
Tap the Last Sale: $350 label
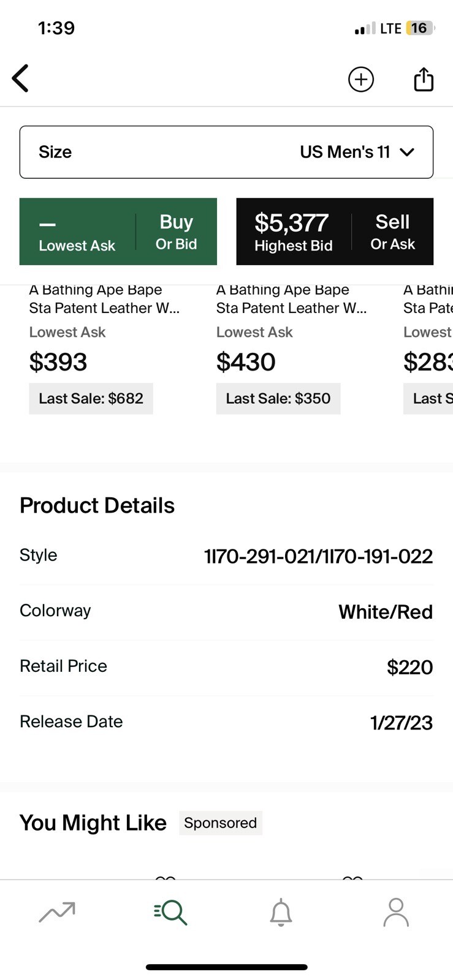tap(278, 399)
